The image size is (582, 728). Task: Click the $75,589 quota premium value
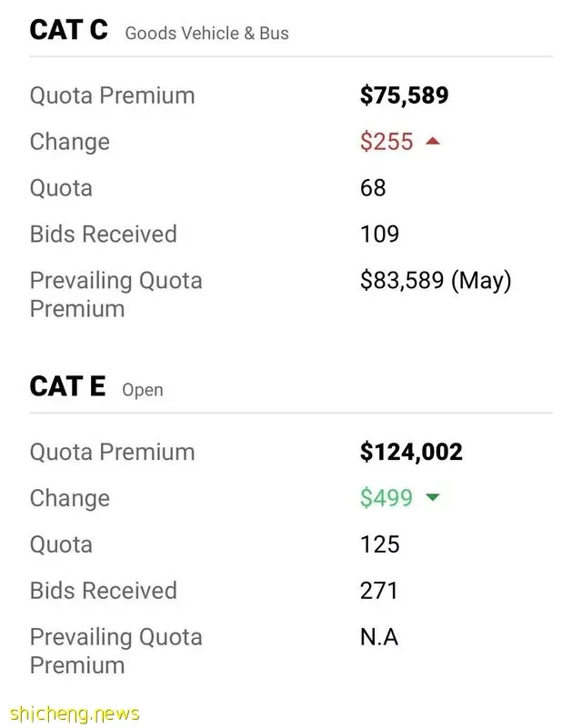tap(404, 95)
